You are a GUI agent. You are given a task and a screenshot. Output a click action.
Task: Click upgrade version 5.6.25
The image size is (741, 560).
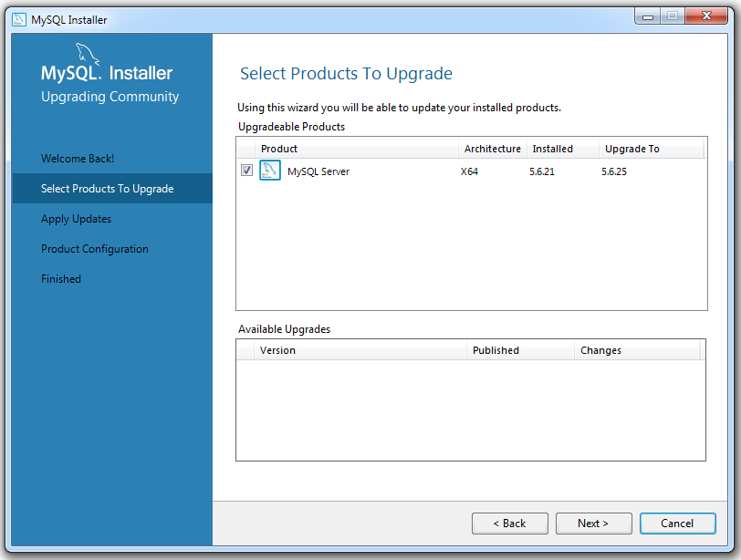614,171
